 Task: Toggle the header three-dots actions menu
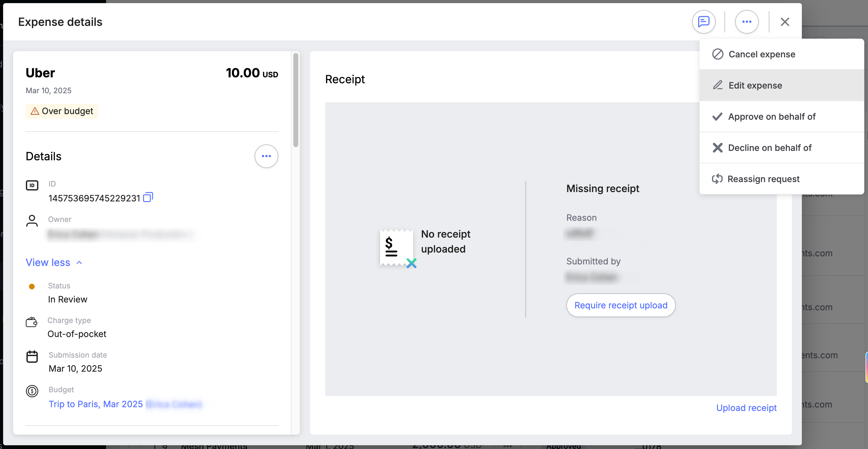747,22
